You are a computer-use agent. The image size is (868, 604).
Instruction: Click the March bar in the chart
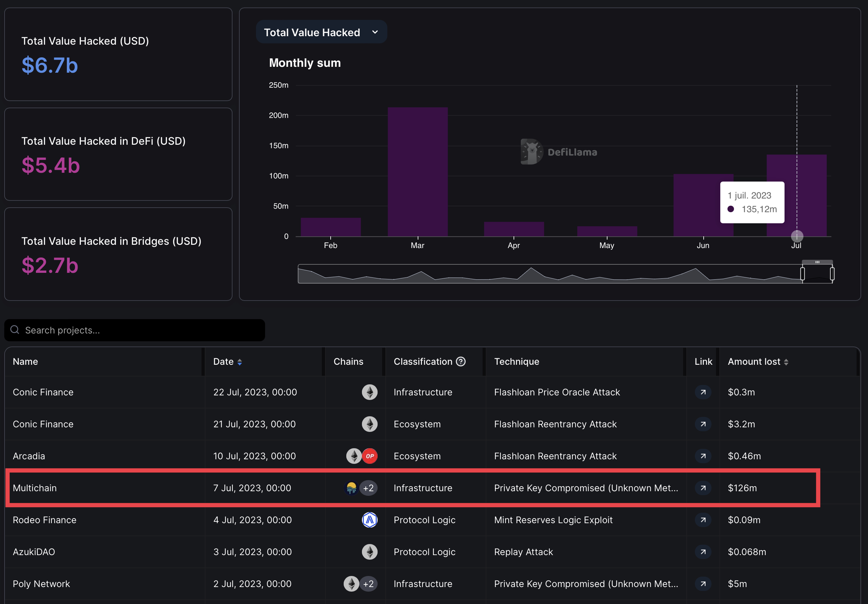418,172
